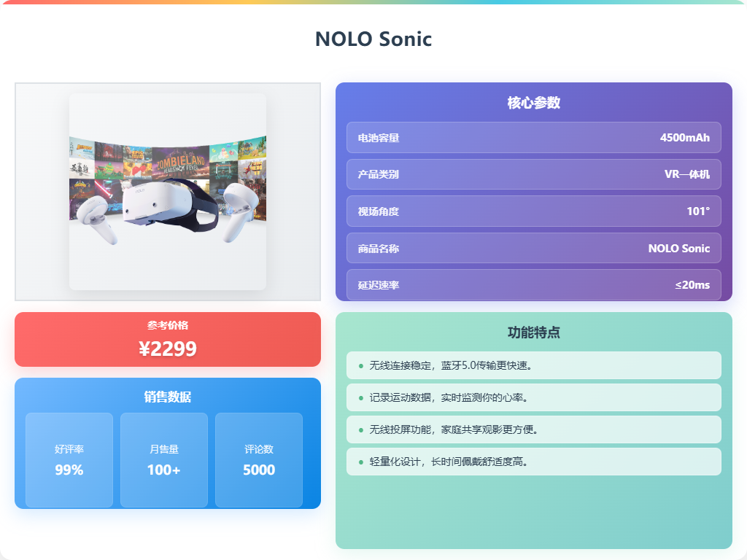747x560 pixels.
Task: Select the 产品类别 VR一体机 row
Action: coord(533,174)
